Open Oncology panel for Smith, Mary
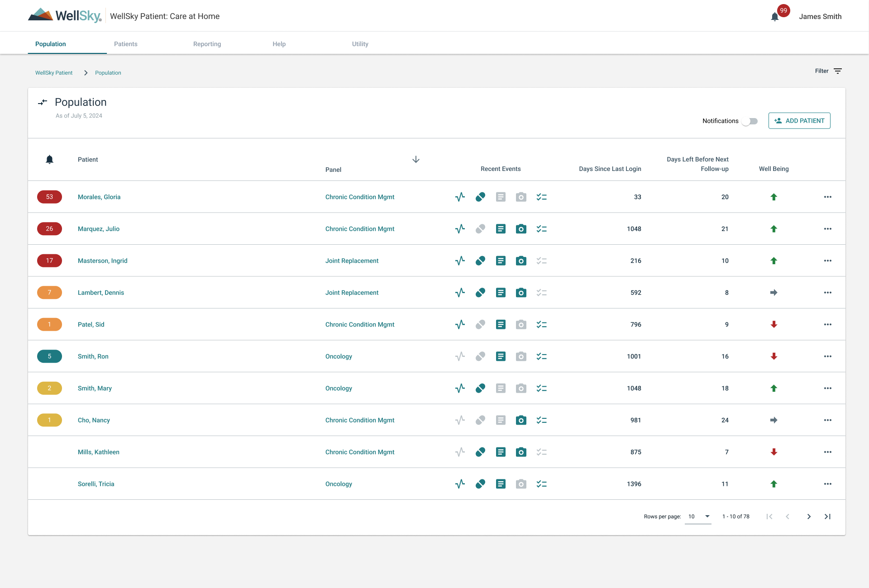 click(339, 388)
